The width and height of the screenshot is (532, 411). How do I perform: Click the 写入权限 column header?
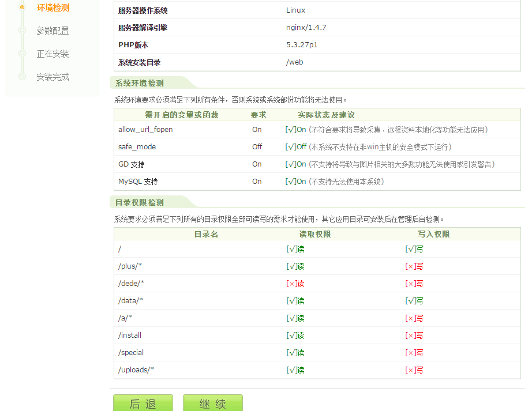click(x=433, y=235)
